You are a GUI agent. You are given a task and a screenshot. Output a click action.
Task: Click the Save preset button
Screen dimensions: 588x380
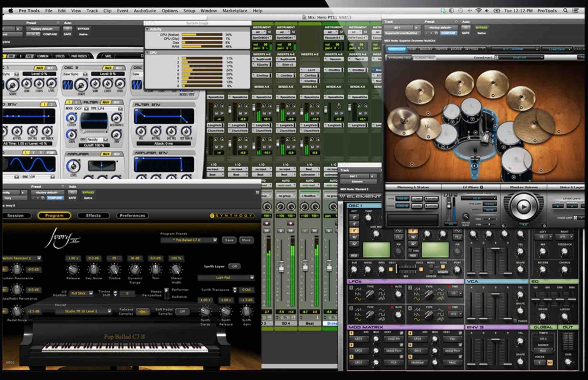[229, 240]
